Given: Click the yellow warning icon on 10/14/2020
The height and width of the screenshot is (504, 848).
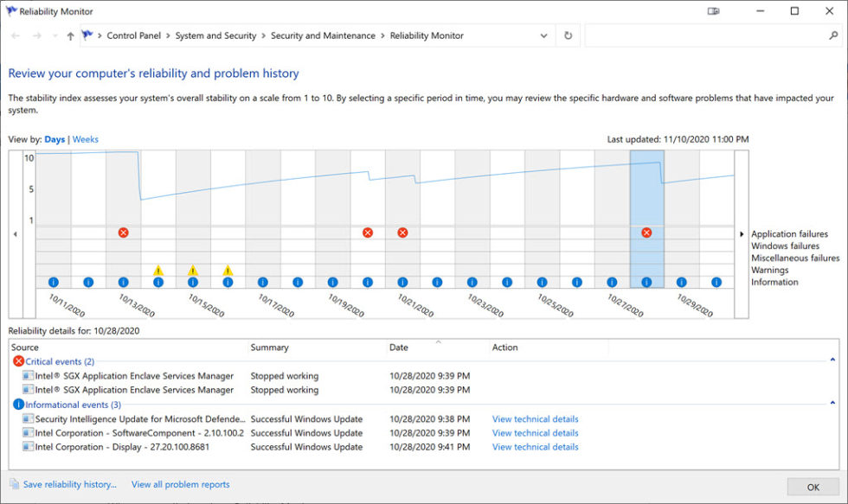Looking at the screenshot, I should pos(158,270).
